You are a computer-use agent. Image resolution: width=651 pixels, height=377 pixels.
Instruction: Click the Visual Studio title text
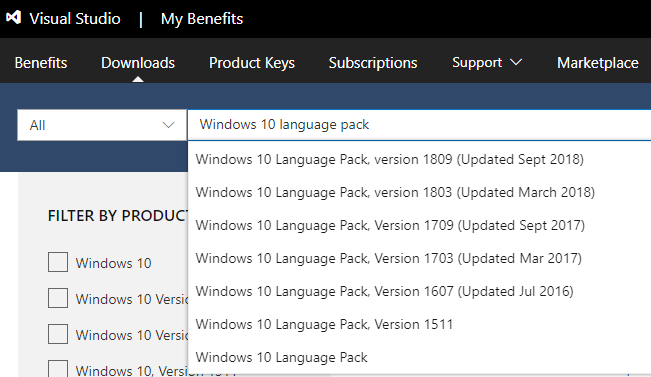(x=75, y=19)
